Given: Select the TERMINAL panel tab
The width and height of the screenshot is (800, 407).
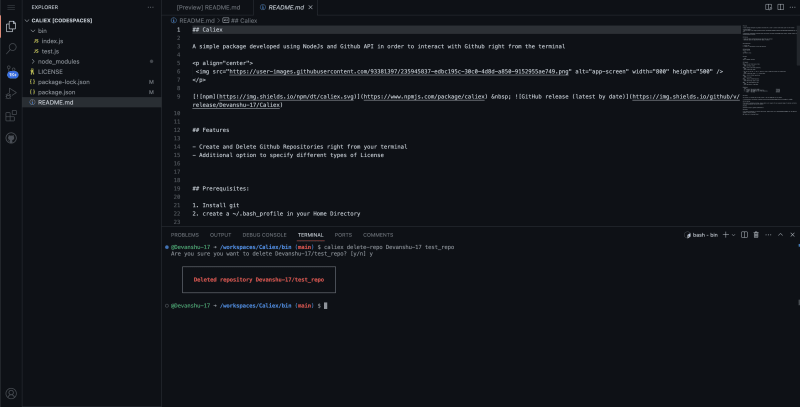Looking at the screenshot, I should (311, 235).
